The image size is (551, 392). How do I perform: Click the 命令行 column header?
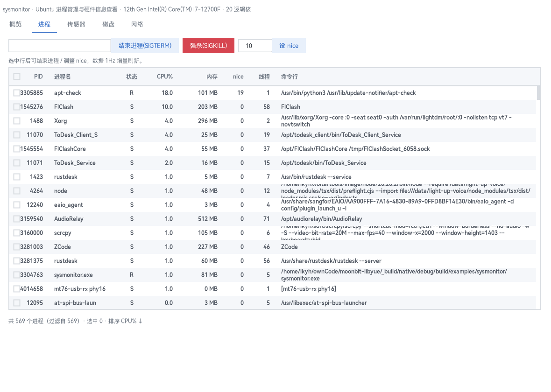[x=290, y=77]
